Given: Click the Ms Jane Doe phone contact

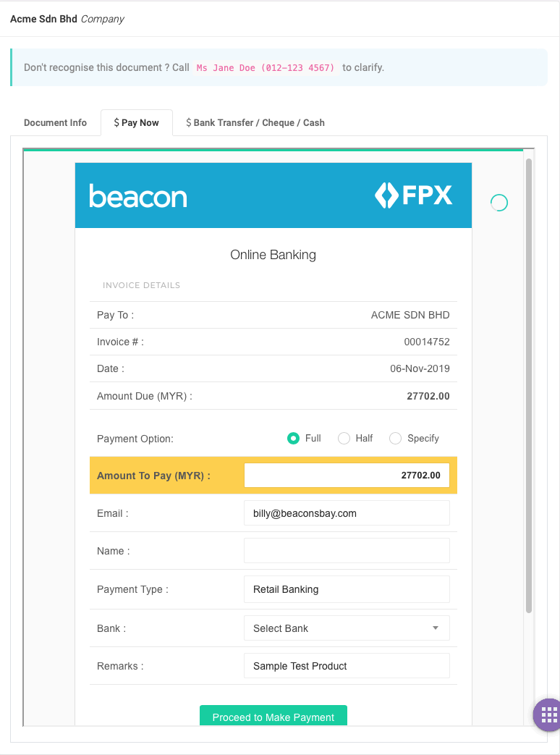Looking at the screenshot, I should [266, 68].
